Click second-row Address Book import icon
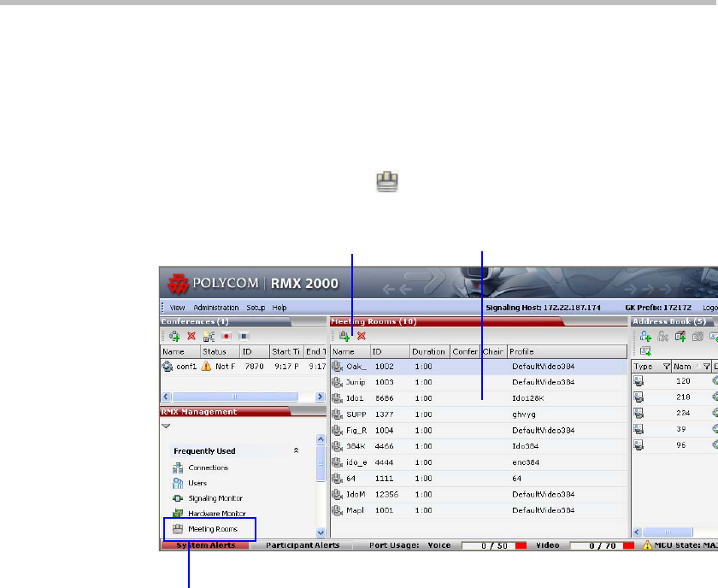 point(645,351)
